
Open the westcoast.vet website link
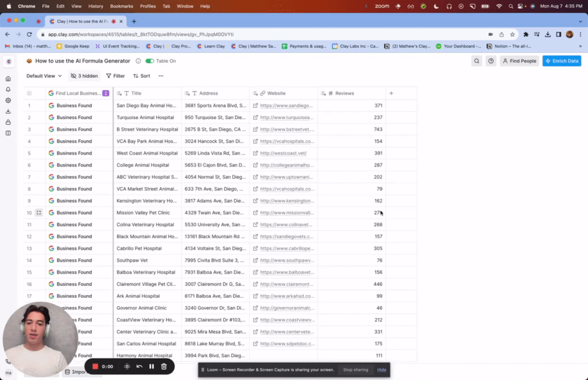click(x=283, y=153)
